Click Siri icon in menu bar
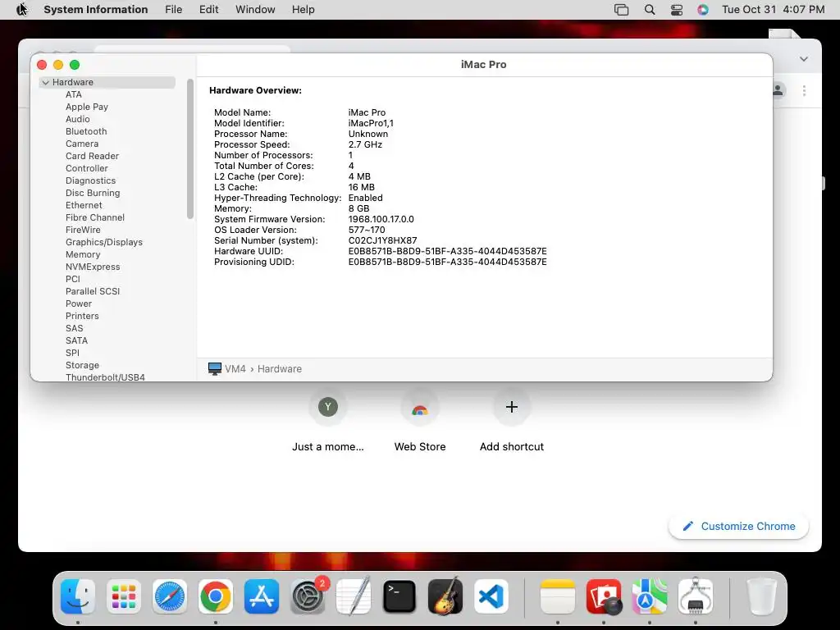The height and width of the screenshot is (630, 840). coord(703,10)
